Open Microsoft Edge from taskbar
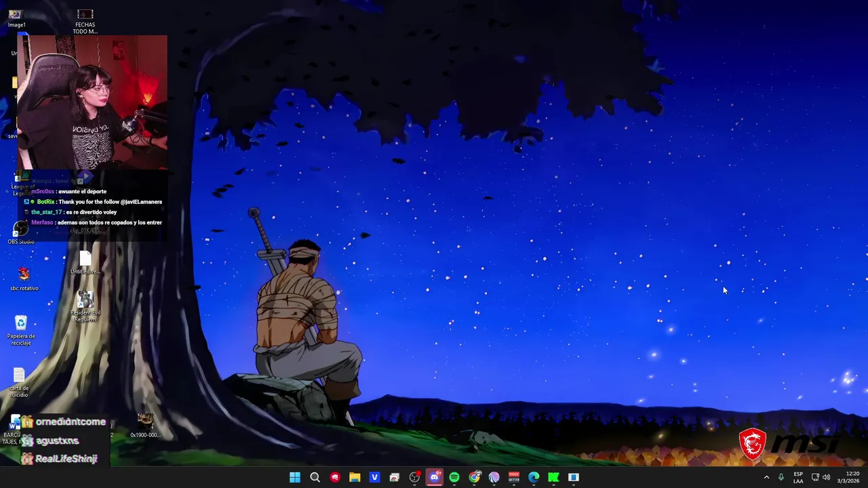The image size is (868, 488). 534,477
